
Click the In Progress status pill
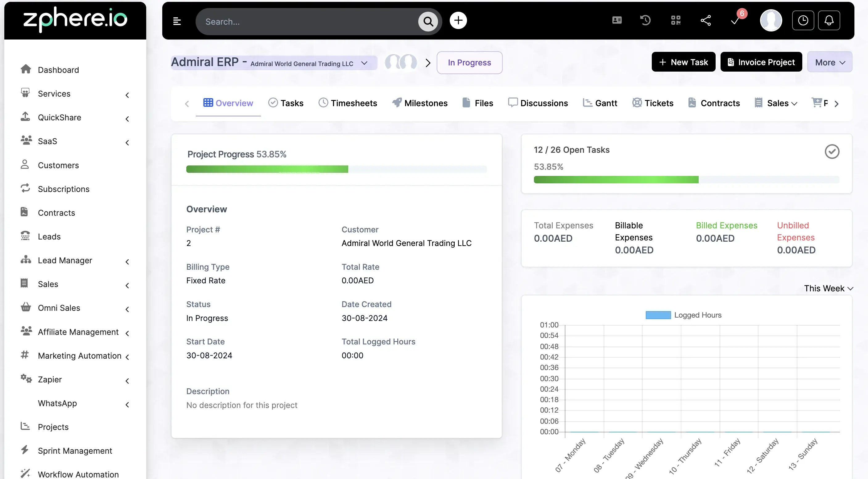pyautogui.click(x=470, y=62)
